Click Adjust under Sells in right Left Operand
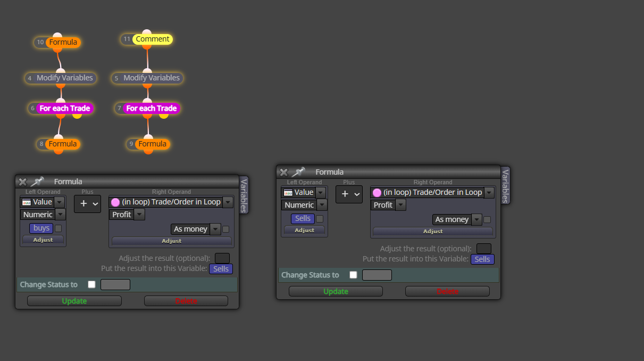Viewport: 644px width, 361px height. [x=305, y=230]
